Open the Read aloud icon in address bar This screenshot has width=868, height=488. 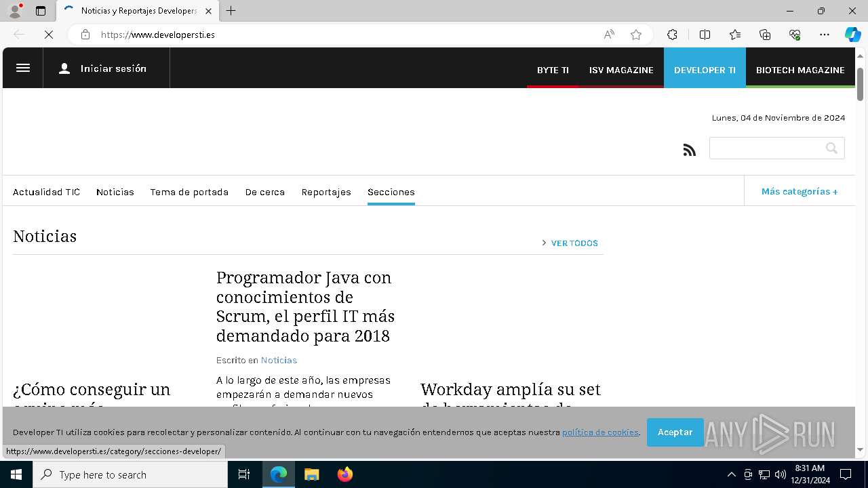pos(609,35)
